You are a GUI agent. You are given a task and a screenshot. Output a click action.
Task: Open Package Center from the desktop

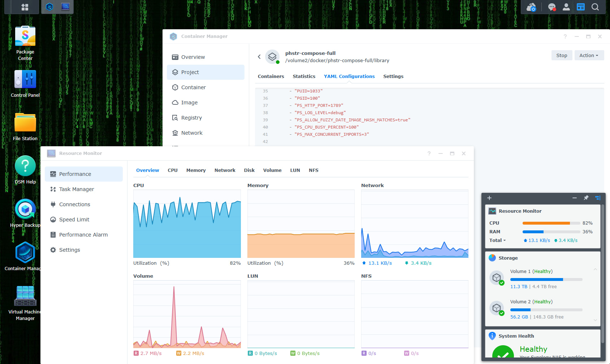pos(25,36)
